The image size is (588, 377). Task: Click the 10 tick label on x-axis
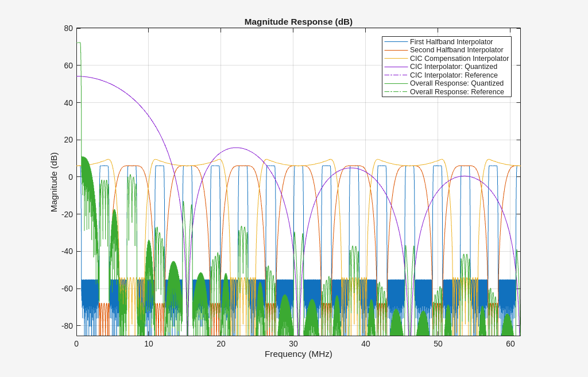pos(148,344)
